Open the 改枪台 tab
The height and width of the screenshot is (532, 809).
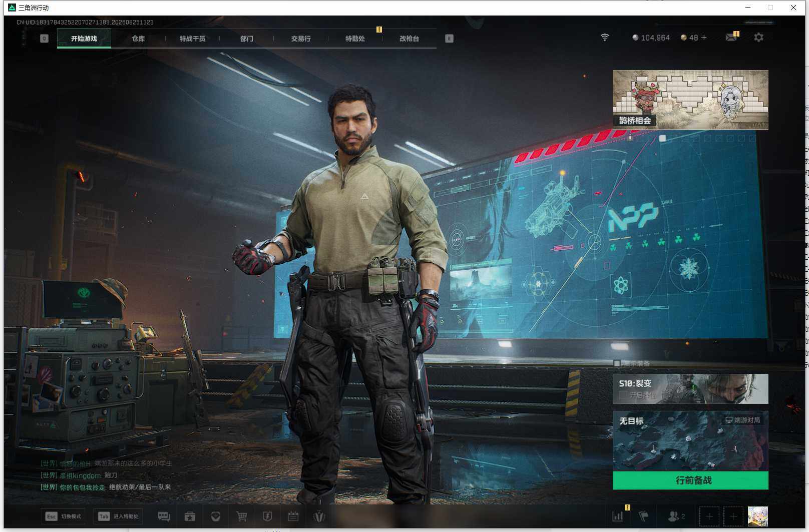[x=409, y=39]
